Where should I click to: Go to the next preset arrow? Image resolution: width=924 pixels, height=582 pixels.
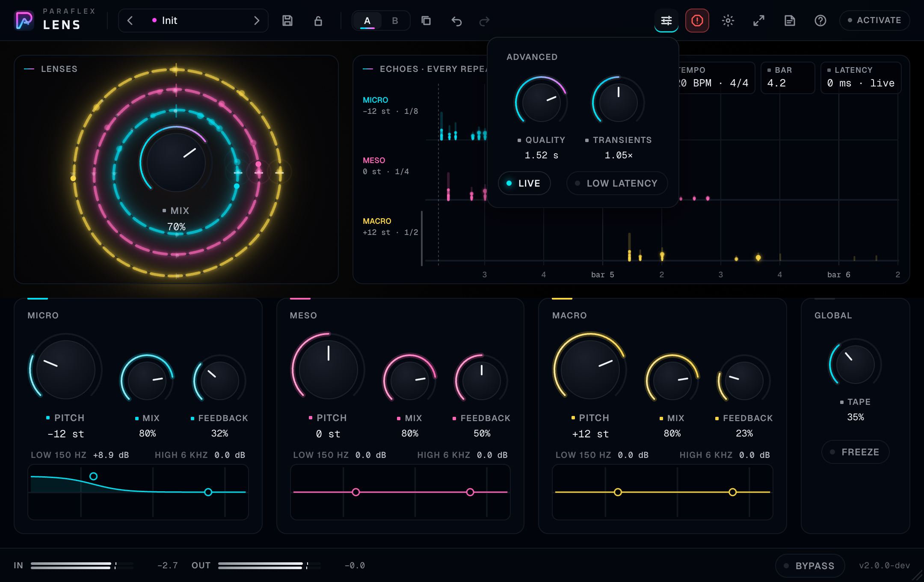click(x=257, y=21)
